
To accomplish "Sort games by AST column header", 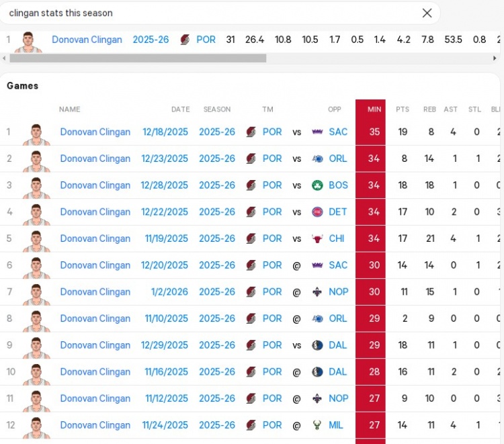I will [450, 109].
